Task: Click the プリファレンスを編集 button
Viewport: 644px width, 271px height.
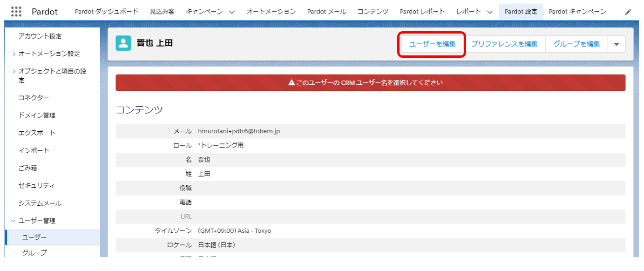Action: [504, 44]
